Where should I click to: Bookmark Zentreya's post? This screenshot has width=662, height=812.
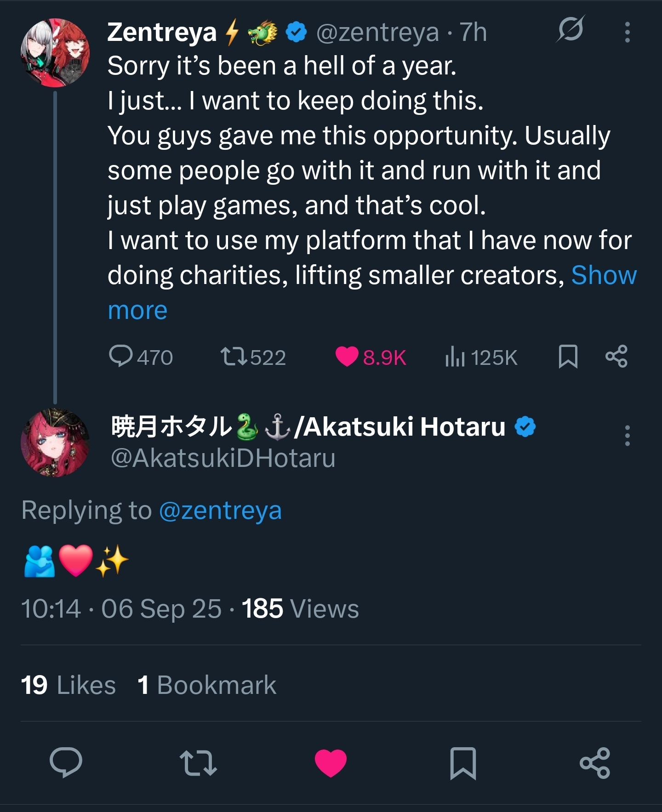tap(568, 357)
